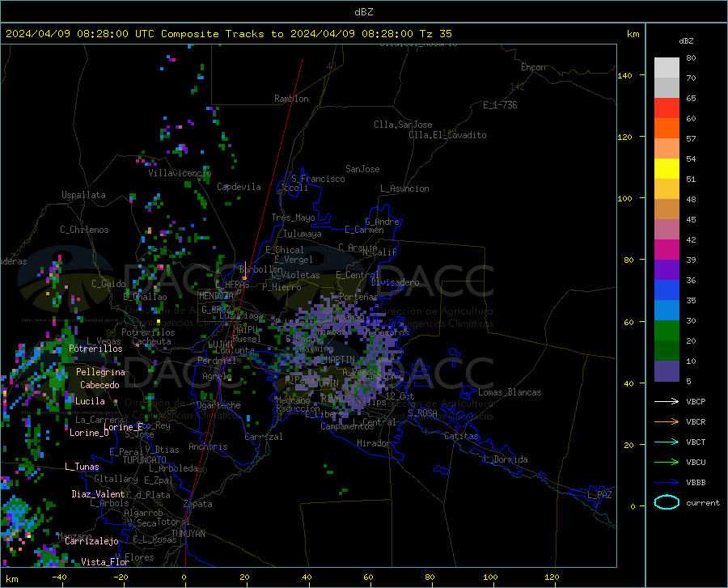728x588 pixels.
Task: Click the Divisadero map label
Action: [x=395, y=282]
